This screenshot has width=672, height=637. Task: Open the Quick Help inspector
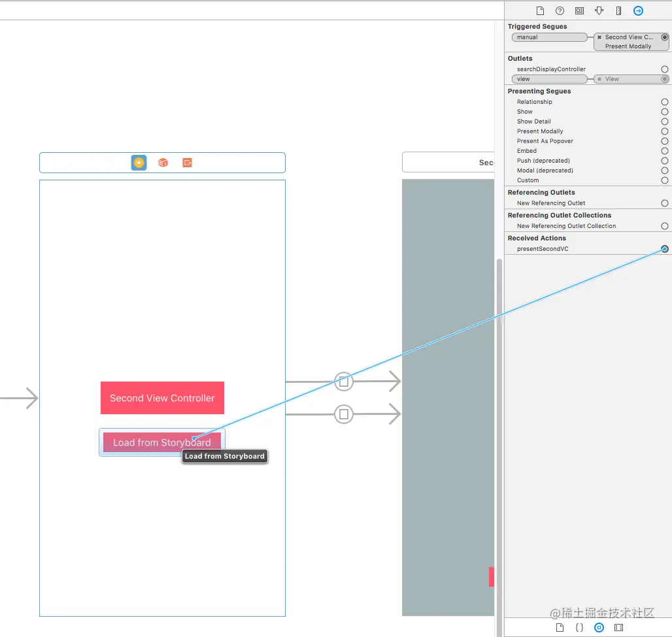click(x=560, y=10)
